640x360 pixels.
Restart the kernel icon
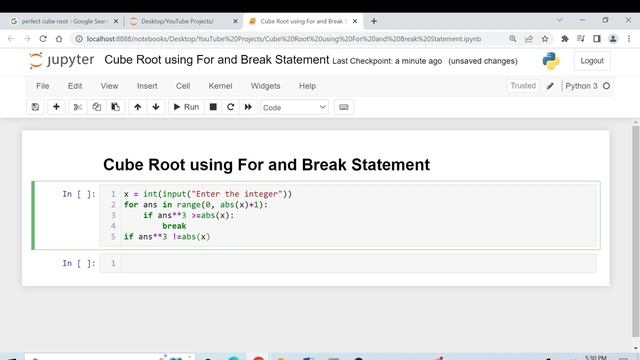coord(231,107)
